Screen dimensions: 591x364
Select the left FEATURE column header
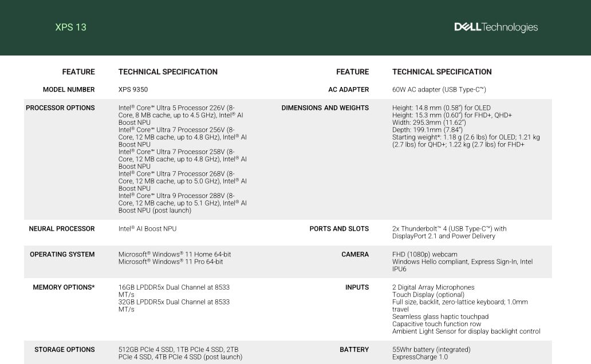78,72
